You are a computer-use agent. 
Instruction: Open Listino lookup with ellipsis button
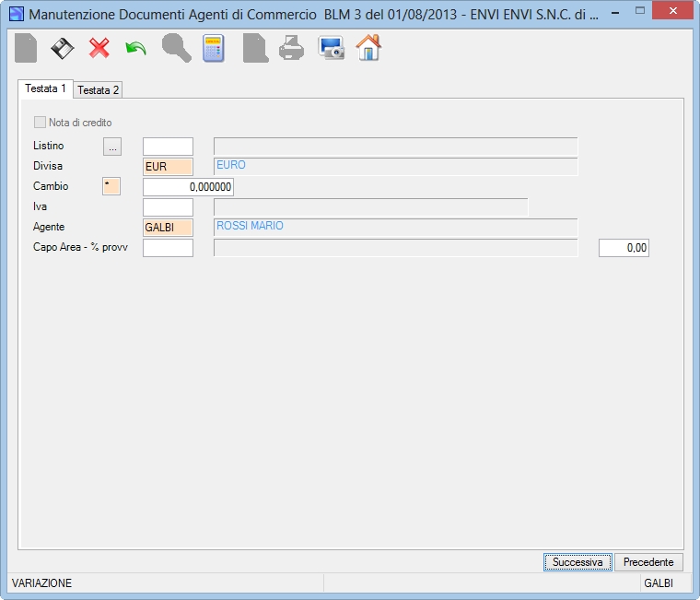[112, 147]
